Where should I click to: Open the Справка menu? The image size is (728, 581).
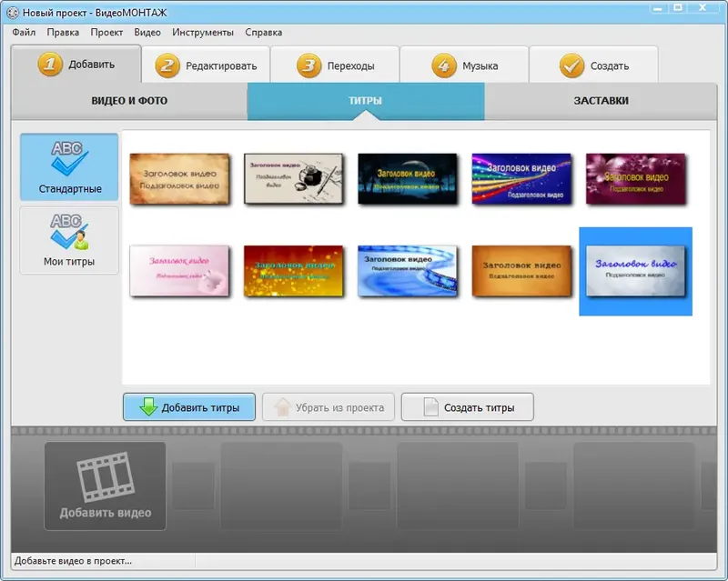pyautogui.click(x=263, y=33)
